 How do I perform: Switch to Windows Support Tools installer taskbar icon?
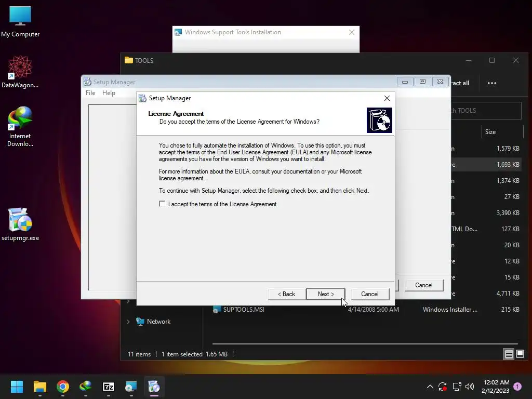pos(131,387)
